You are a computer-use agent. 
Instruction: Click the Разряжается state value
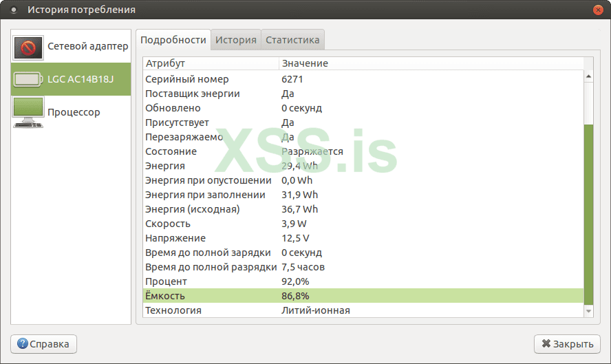(312, 151)
